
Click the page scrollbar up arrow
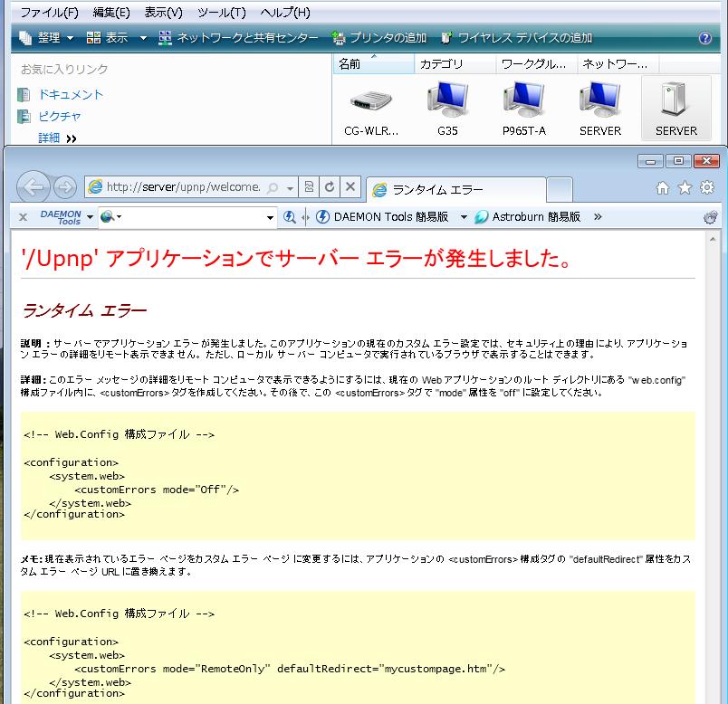coord(713,240)
